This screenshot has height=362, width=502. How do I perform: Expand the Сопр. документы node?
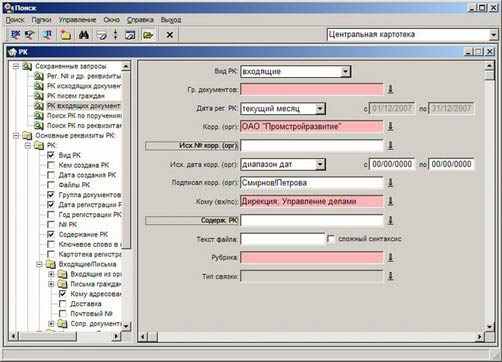tap(51, 323)
